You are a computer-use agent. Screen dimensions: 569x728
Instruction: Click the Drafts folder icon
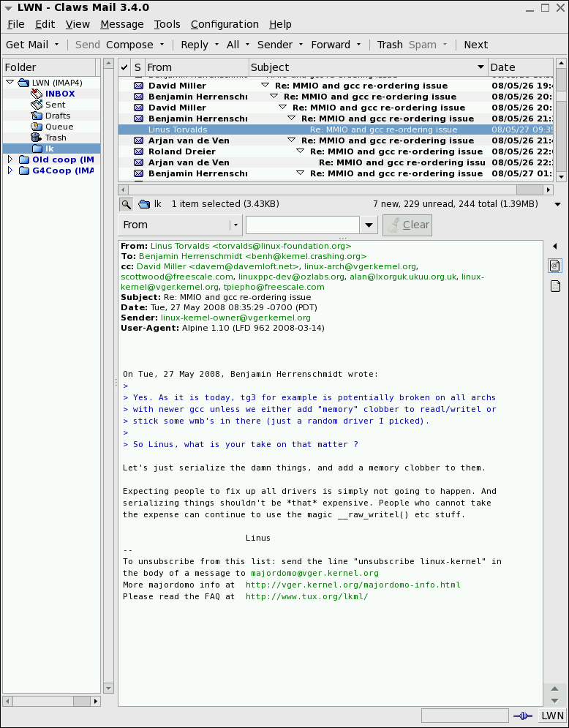tap(37, 116)
